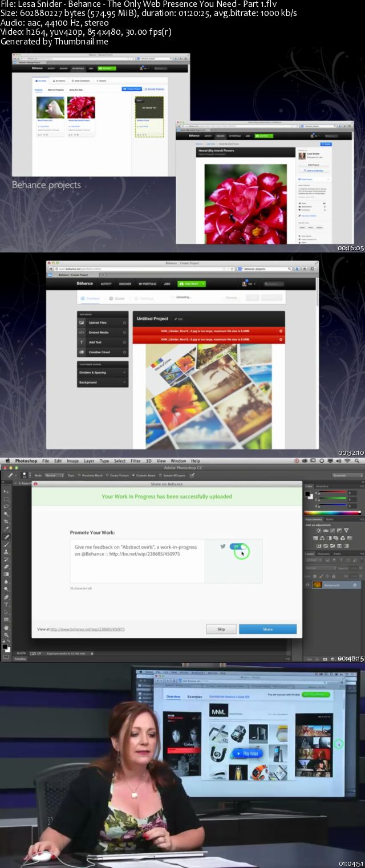Image resolution: width=365 pixels, height=868 pixels.
Task: Click the Skip button in Share dialog
Action: 221,629
